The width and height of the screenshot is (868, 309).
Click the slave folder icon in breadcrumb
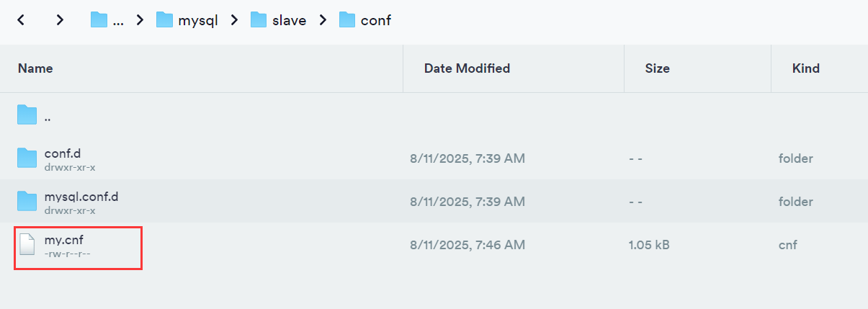tap(259, 20)
